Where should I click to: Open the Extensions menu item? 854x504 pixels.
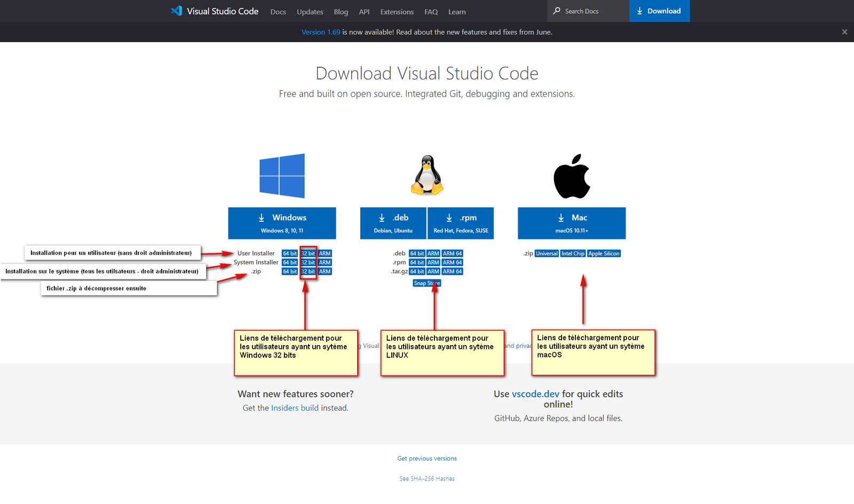tap(397, 12)
